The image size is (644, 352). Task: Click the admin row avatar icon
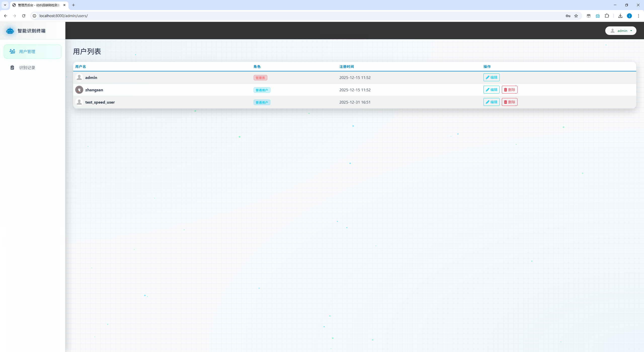tap(79, 77)
